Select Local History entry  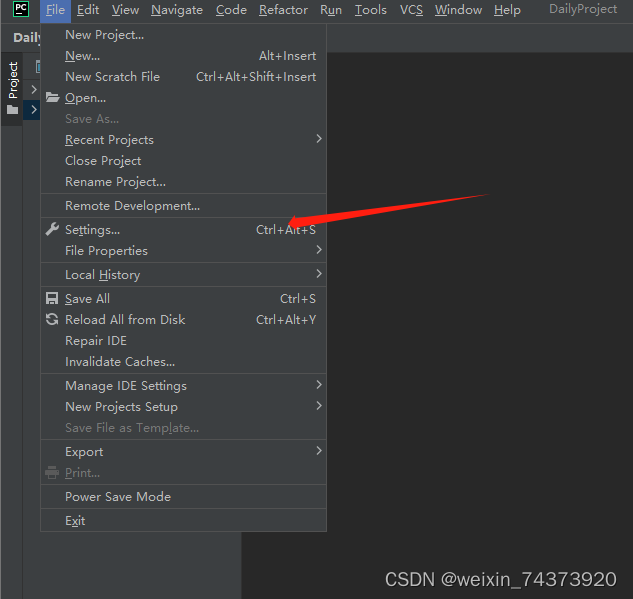[183, 275]
